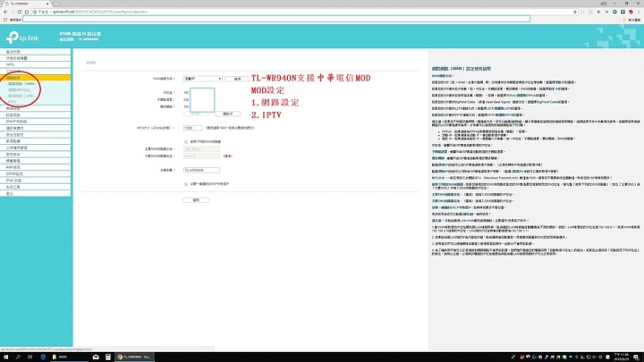Open Task View on the taskbar

[30, 357]
